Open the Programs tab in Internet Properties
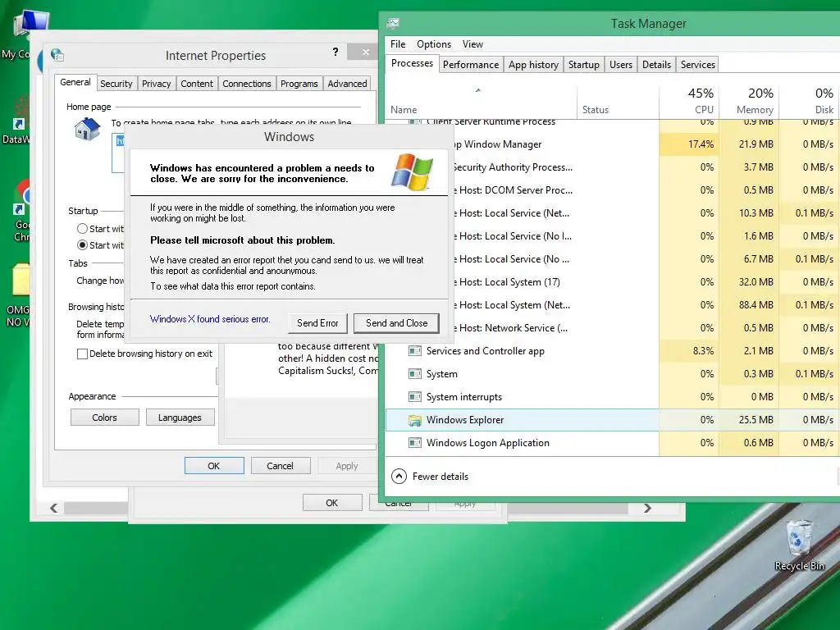 click(x=299, y=84)
